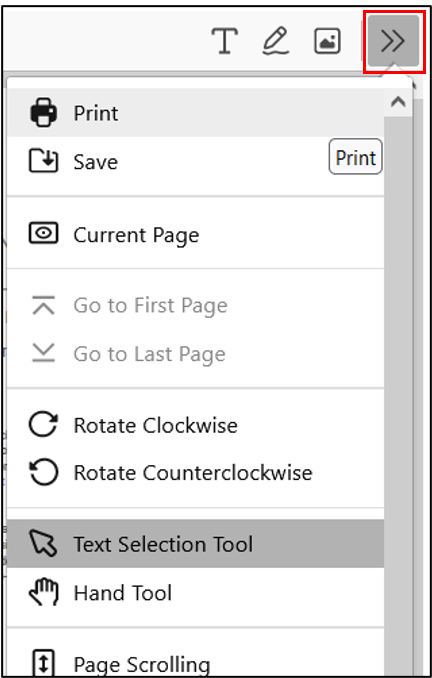This screenshot has width=432, height=678.
Task: Open Current Page view link
Action: [195, 234]
